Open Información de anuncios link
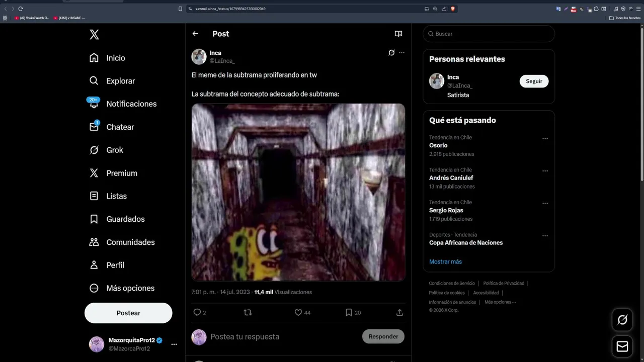Screen dimensions: 644x362 click(x=452, y=302)
